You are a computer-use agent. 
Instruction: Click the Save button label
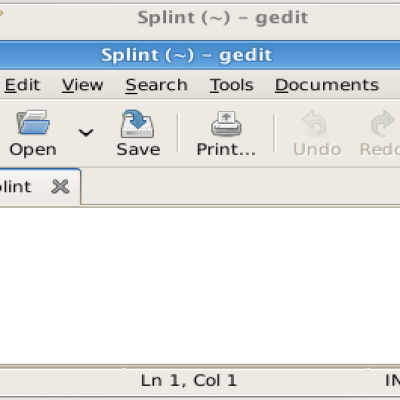138,149
